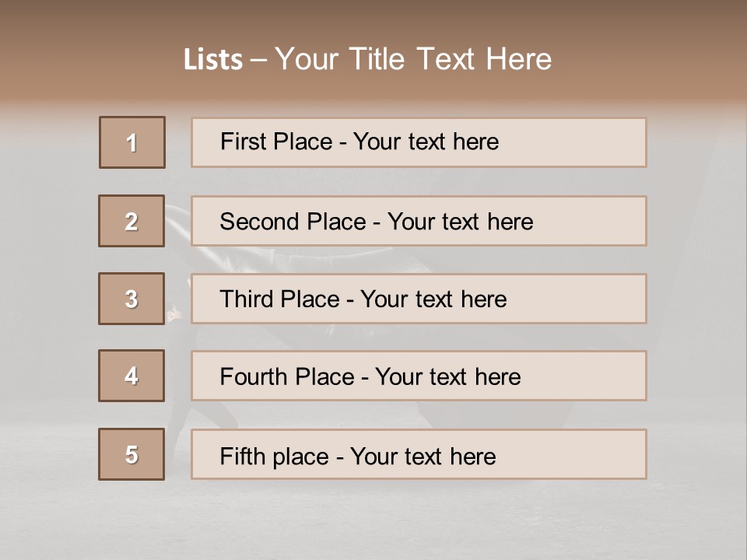
Task: Click the bold word Lists in title
Action: pos(213,60)
